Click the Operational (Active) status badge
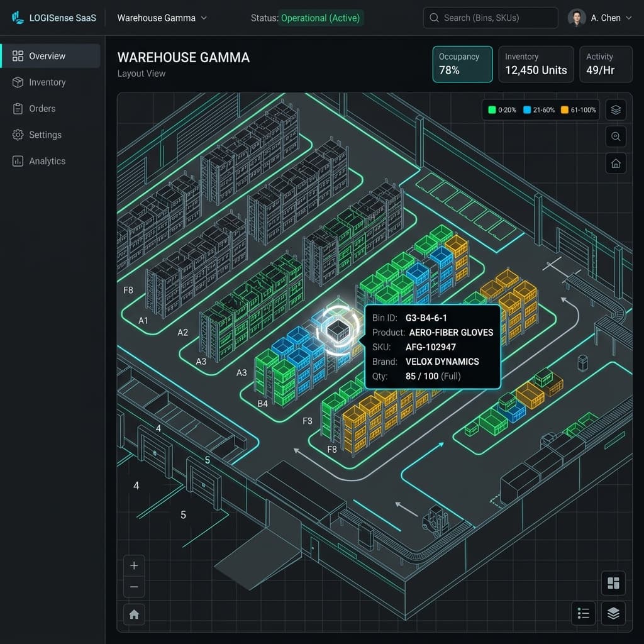 coord(320,18)
